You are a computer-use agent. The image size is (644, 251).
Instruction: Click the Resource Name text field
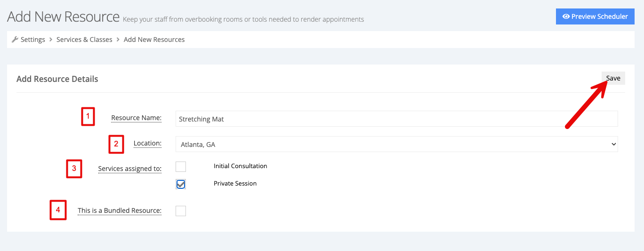396,119
